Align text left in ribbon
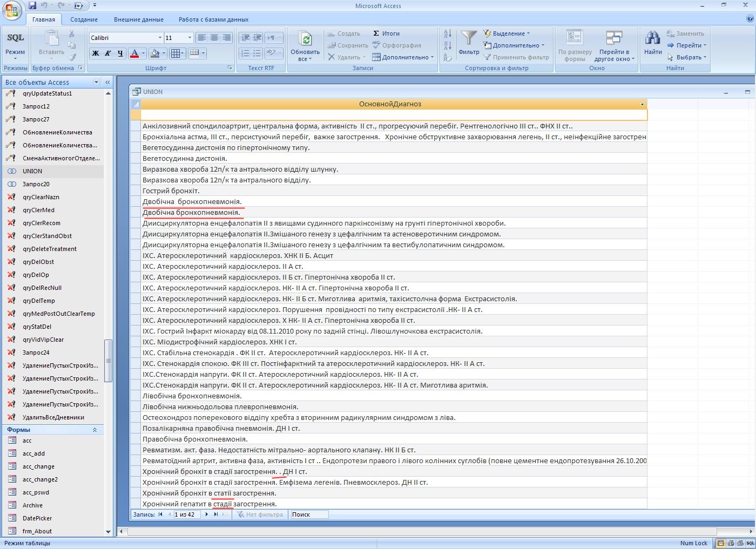 tap(202, 38)
